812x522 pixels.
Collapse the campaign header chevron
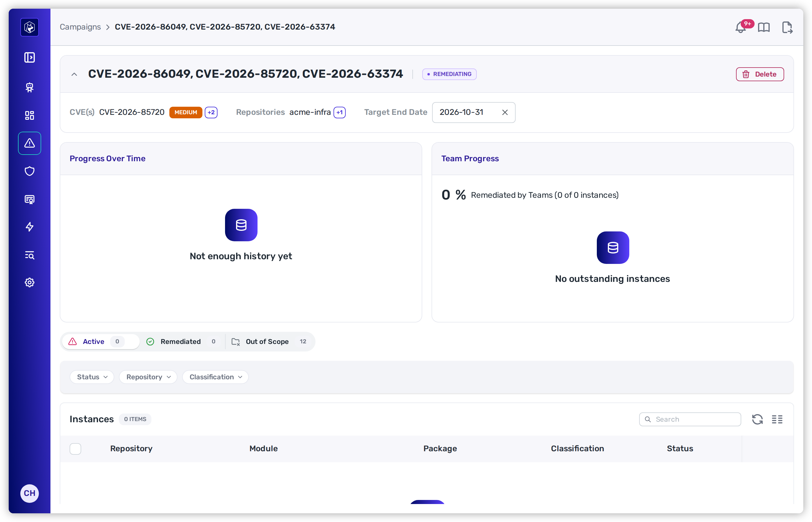[x=74, y=74]
